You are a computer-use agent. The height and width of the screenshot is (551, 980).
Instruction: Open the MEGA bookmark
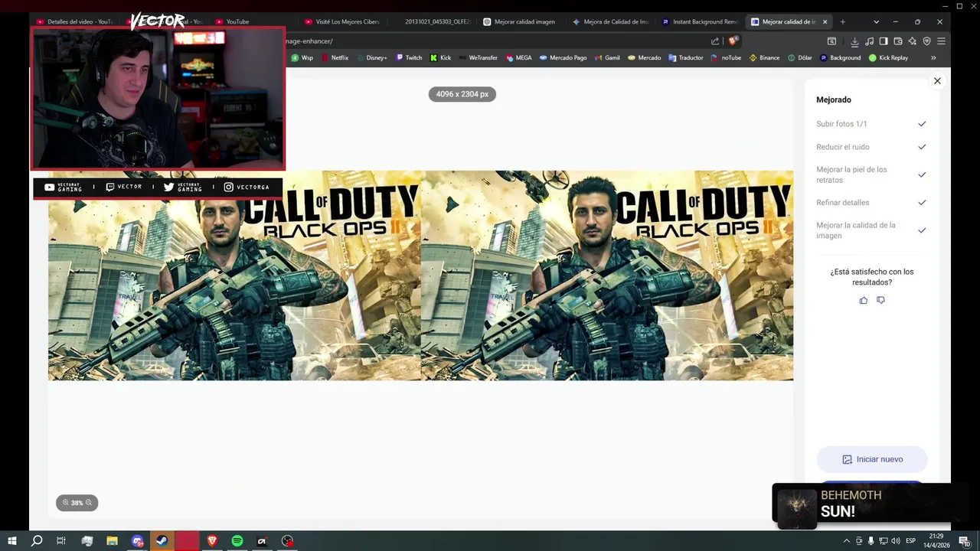[x=518, y=57]
